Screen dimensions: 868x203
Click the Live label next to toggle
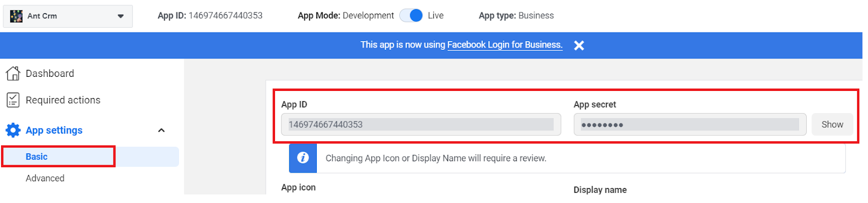click(436, 16)
